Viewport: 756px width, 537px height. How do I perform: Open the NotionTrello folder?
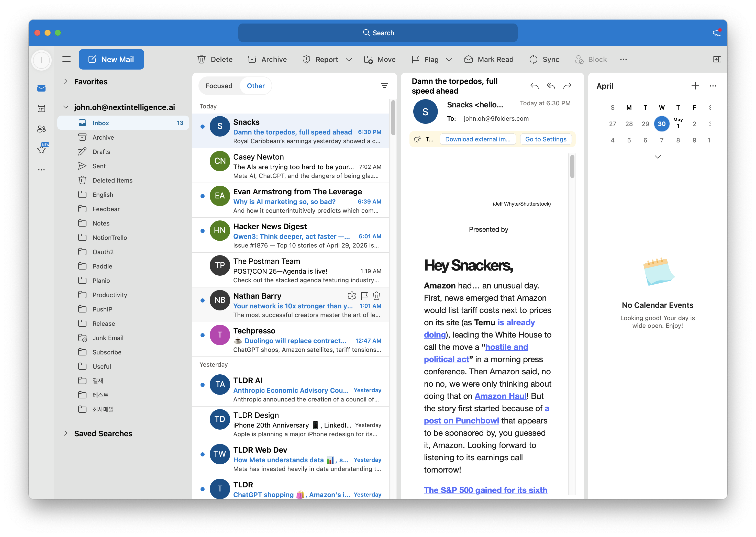123,237
